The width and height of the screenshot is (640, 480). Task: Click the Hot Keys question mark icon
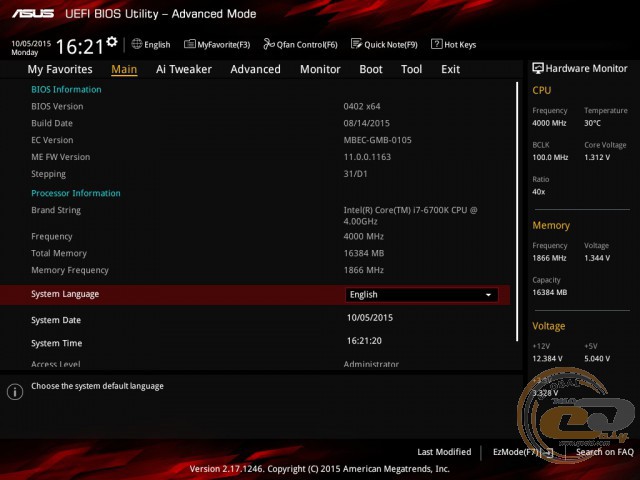click(x=436, y=44)
